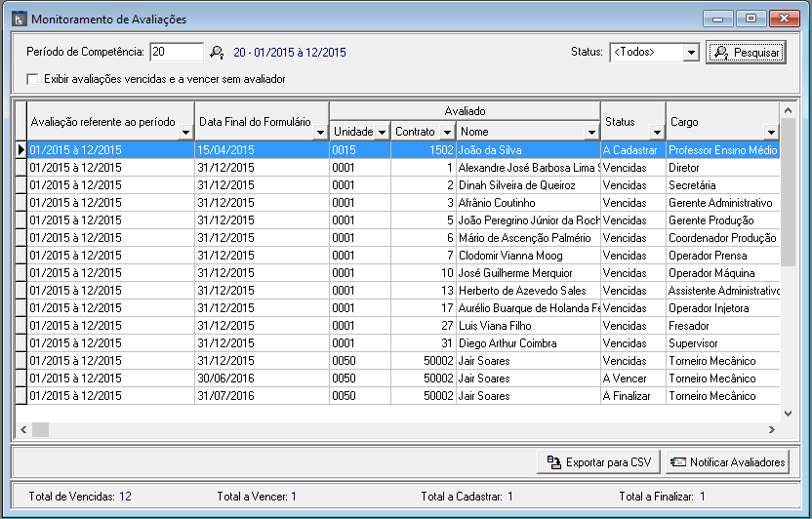The height and width of the screenshot is (519, 812).
Task: Click the vertical scrollbar down arrow
Action: tap(788, 414)
